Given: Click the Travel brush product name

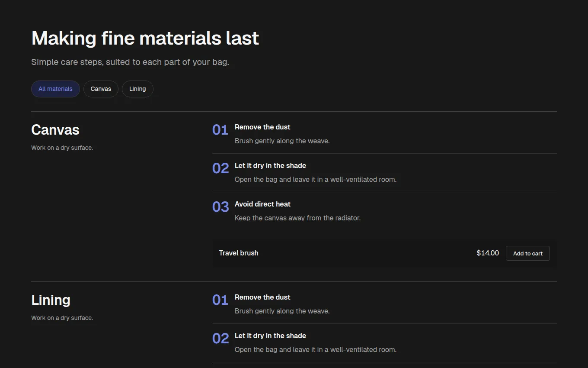Looking at the screenshot, I should click(239, 253).
